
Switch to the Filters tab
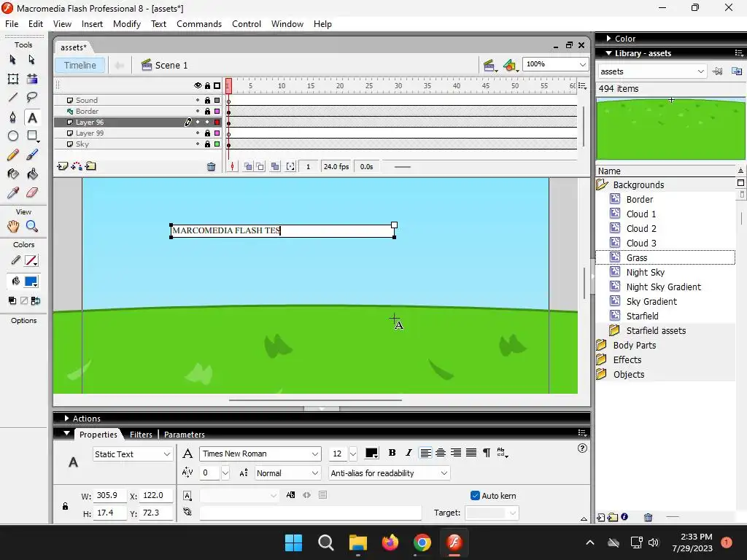(141, 435)
